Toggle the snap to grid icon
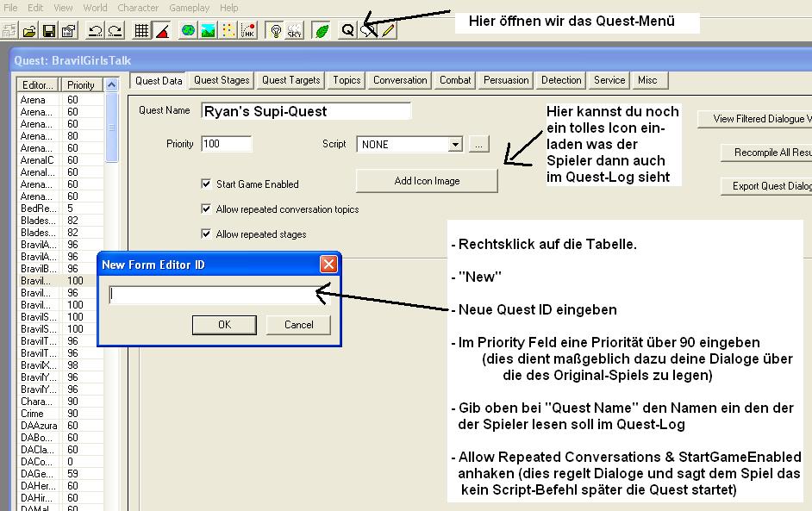 click(x=142, y=30)
